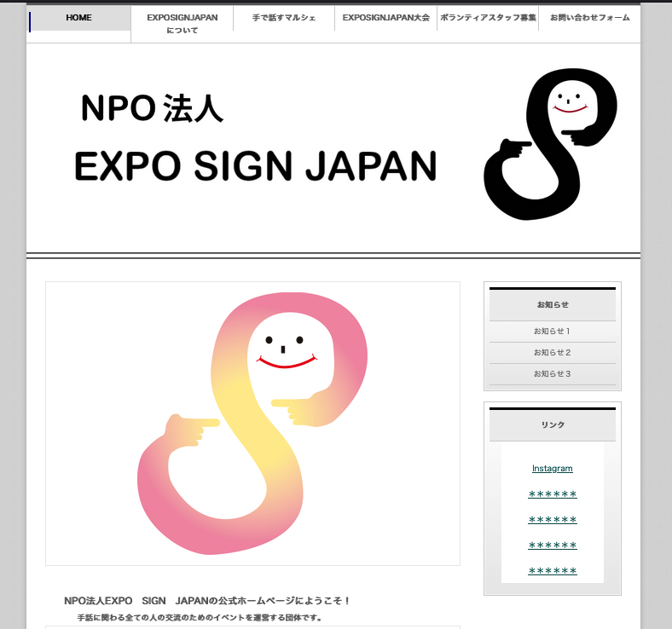Click the first asterisk placeholder link under Instagram
672x629 pixels.
click(x=552, y=494)
